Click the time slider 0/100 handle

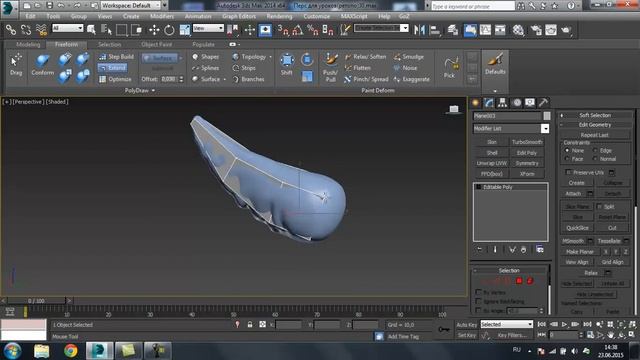[x=36, y=301]
